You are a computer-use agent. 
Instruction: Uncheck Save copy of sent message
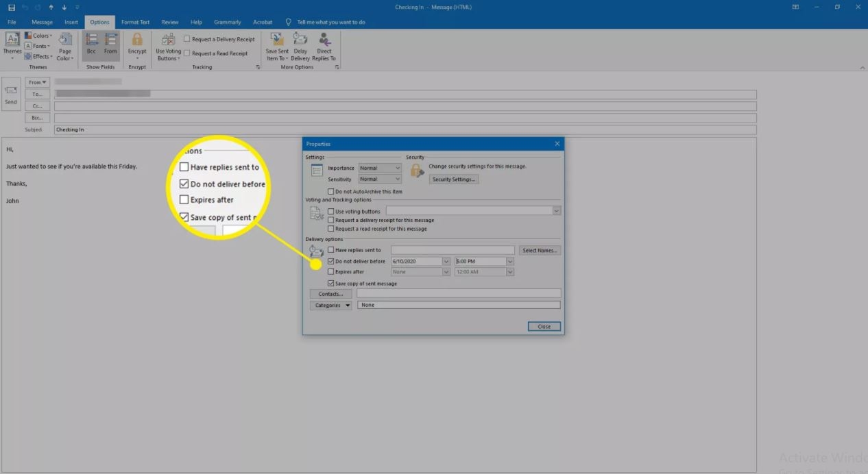pos(331,284)
